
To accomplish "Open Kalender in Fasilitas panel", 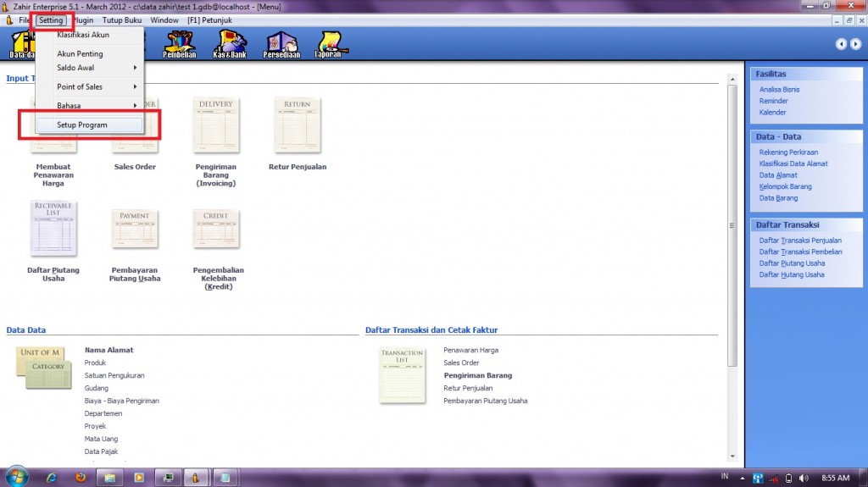I will [772, 113].
